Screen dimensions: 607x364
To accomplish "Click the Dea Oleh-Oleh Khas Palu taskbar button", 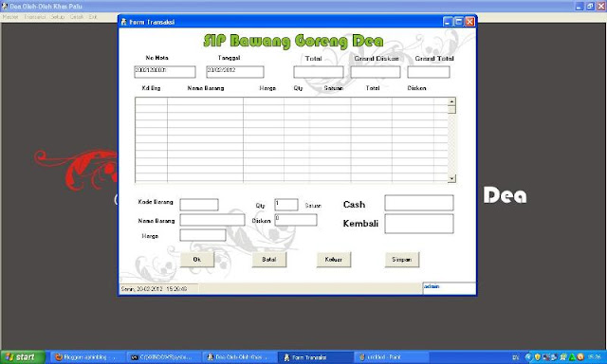I will 240,357.
